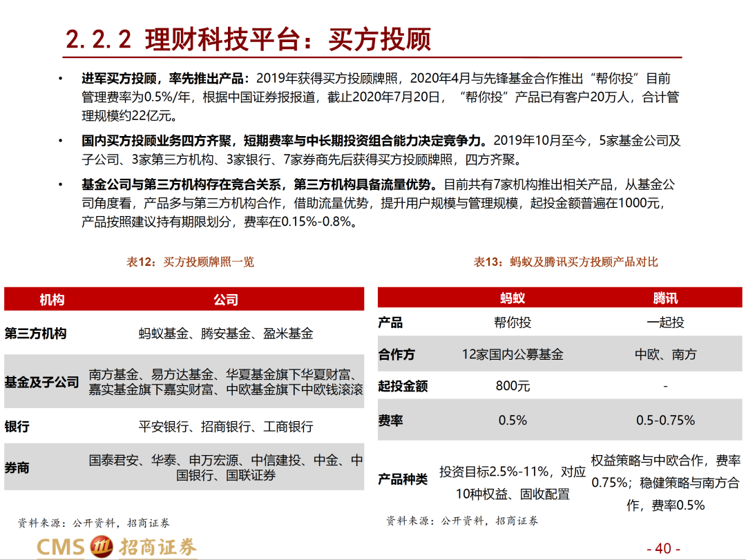
Task: Click the table caption '表12：买方投顾牌照一览'
Action: [191, 262]
